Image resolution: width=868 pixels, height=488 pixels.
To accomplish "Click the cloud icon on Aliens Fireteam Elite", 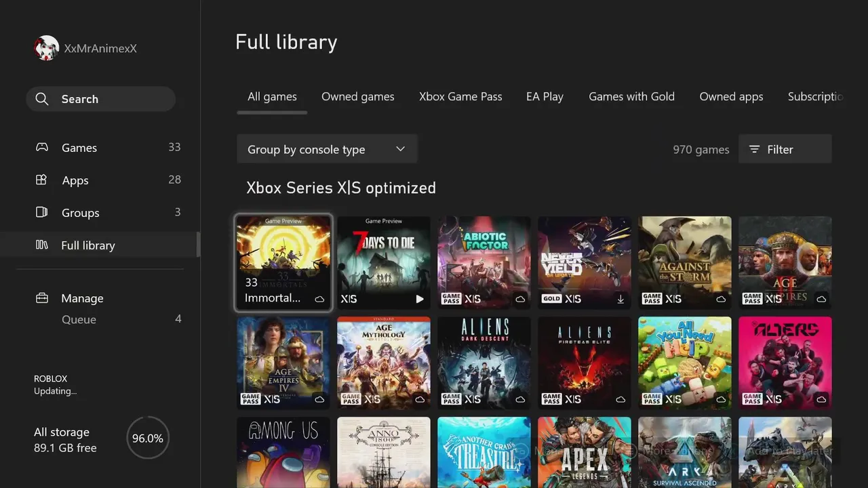I will [x=620, y=399].
